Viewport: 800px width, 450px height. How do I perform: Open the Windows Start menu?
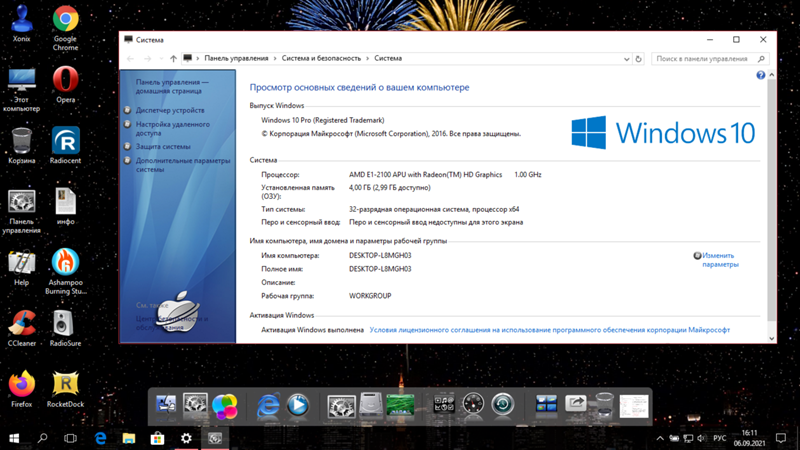[14, 438]
